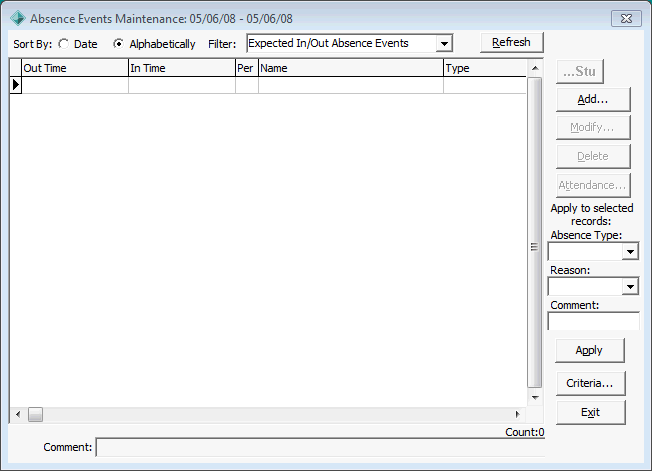Click the bottom Comment text field
The width and height of the screenshot is (652, 471).
[320, 447]
